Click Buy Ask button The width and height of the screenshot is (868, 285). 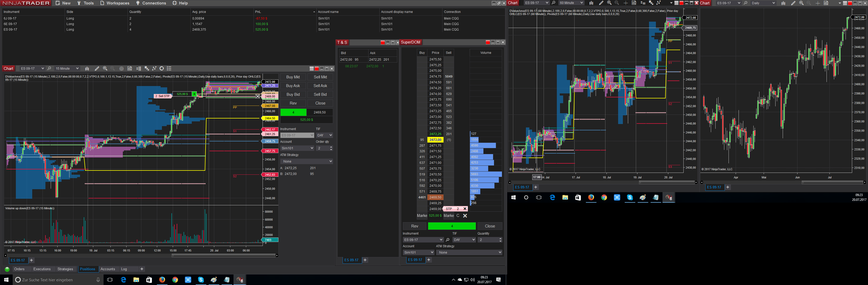293,86
